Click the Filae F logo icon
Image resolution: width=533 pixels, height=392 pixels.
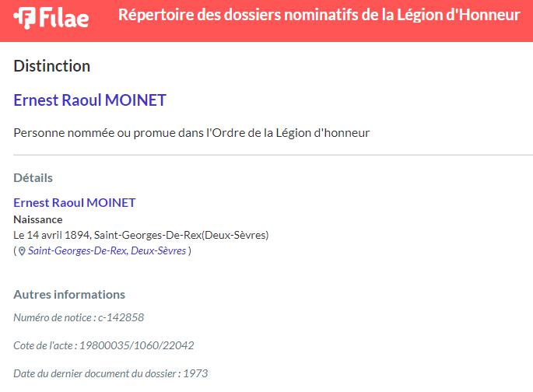[24, 18]
